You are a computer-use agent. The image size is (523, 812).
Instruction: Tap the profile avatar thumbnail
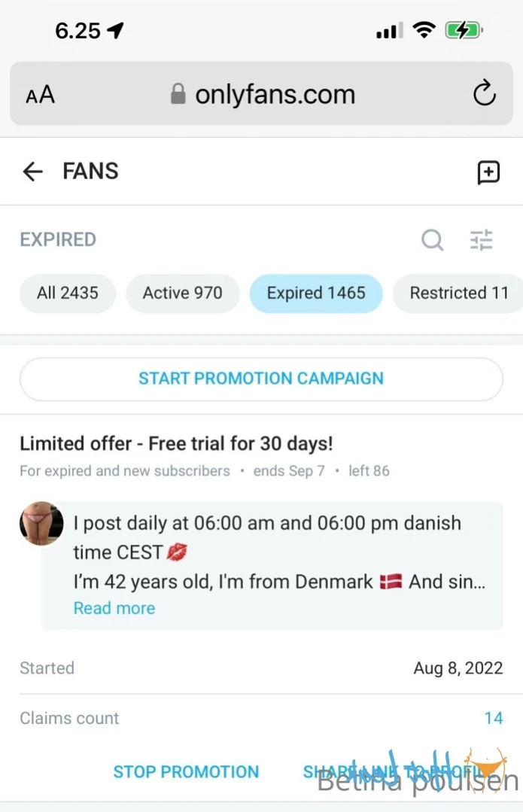pos(41,523)
